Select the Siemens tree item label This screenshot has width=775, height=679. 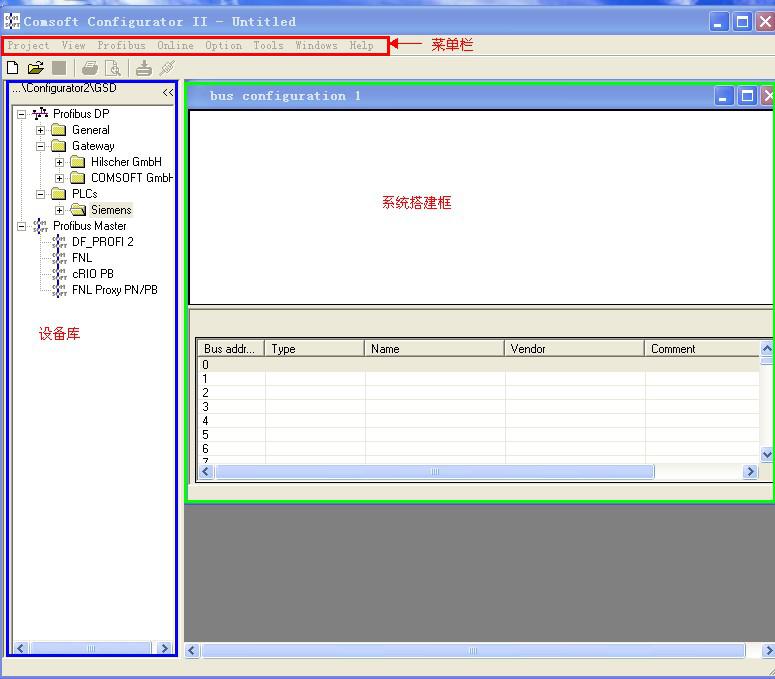click(x=111, y=210)
